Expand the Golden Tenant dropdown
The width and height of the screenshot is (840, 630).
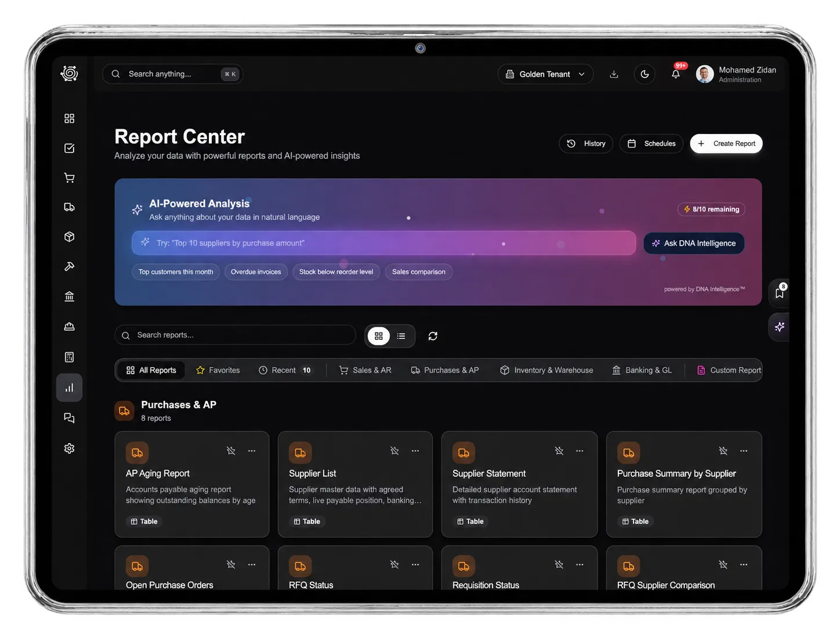coord(545,74)
